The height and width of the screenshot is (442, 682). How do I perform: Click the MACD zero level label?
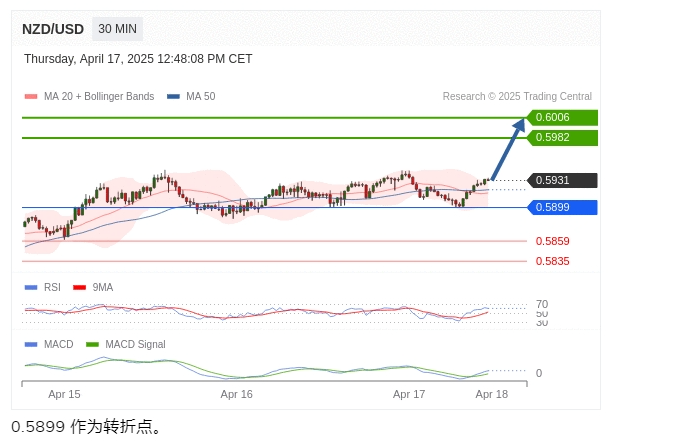coord(539,373)
